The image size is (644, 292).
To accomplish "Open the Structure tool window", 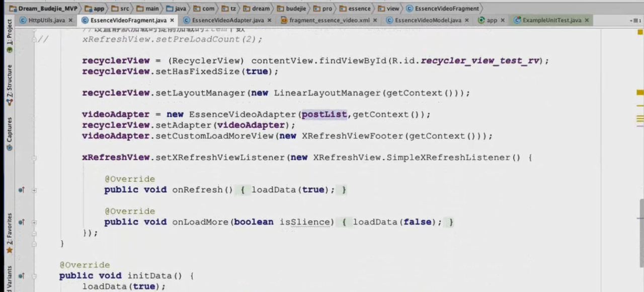I will click(9, 85).
